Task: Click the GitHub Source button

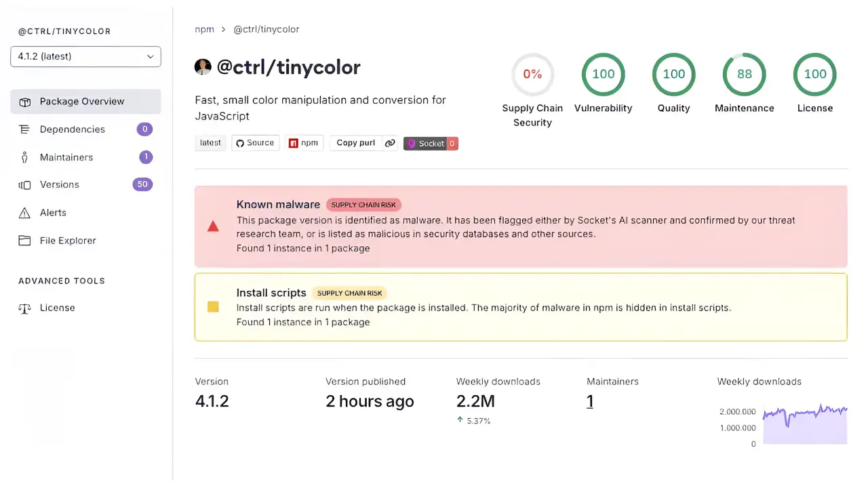Action: [x=256, y=143]
